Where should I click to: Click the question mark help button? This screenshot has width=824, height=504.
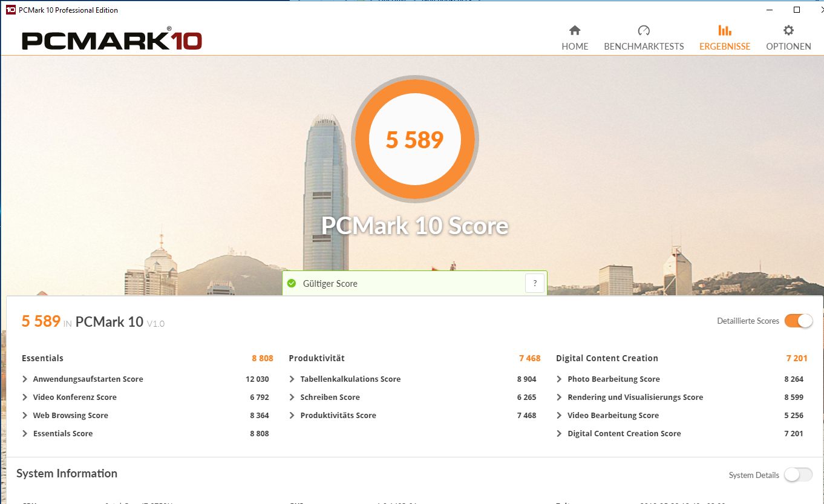coord(535,283)
